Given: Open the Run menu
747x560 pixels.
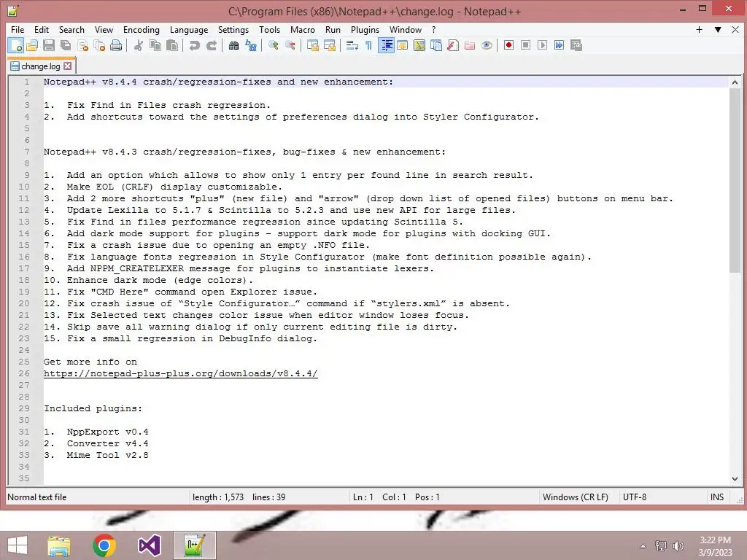Looking at the screenshot, I should (x=333, y=29).
